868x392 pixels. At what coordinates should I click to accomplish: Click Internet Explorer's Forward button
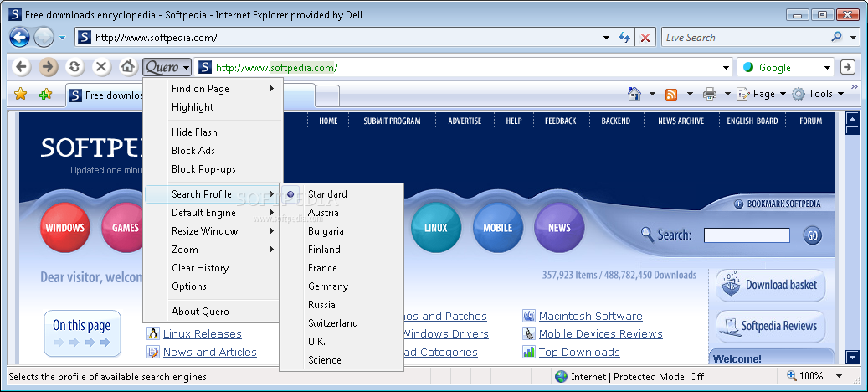coord(44,38)
